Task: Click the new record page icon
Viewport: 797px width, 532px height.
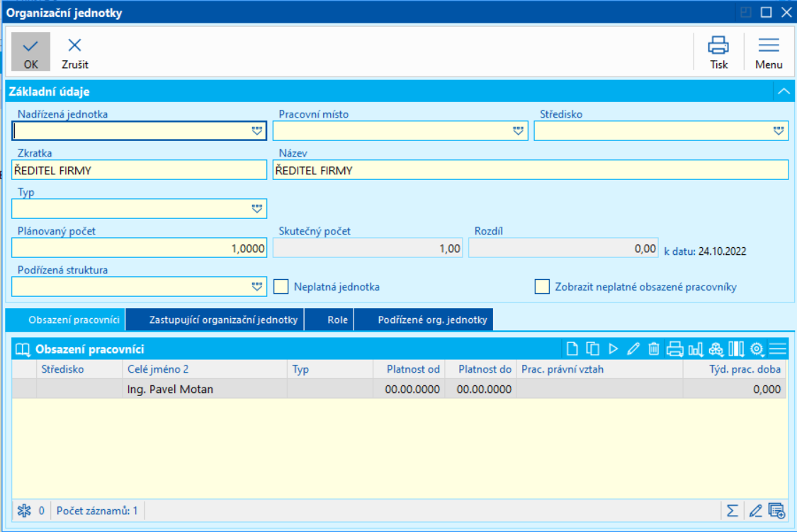Action: pos(572,349)
